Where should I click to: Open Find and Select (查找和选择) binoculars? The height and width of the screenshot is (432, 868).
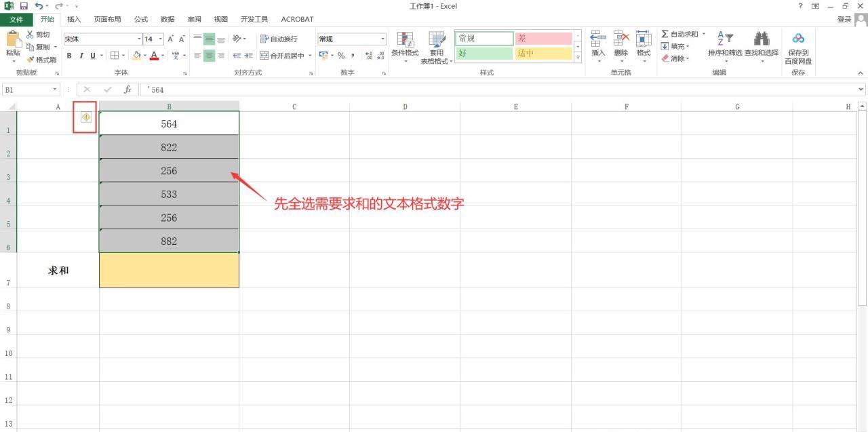[762, 47]
